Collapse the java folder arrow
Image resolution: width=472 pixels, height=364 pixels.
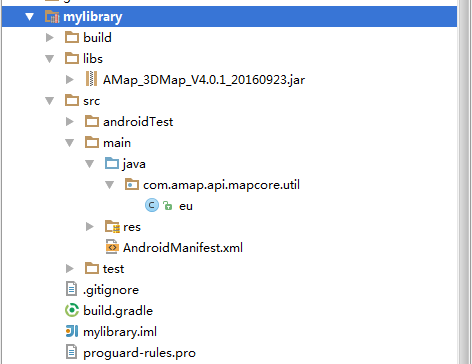click(x=89, y=164)
